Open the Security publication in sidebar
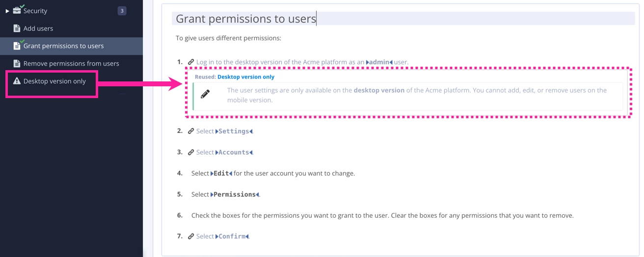644x257 pixels. click(x=35, y=11)
